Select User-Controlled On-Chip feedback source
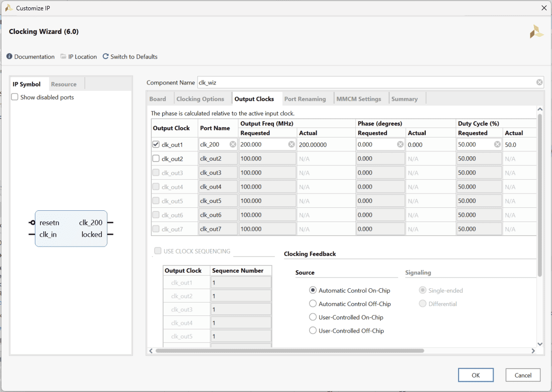This screenshot has width=552, height=392. click(313, 317)
